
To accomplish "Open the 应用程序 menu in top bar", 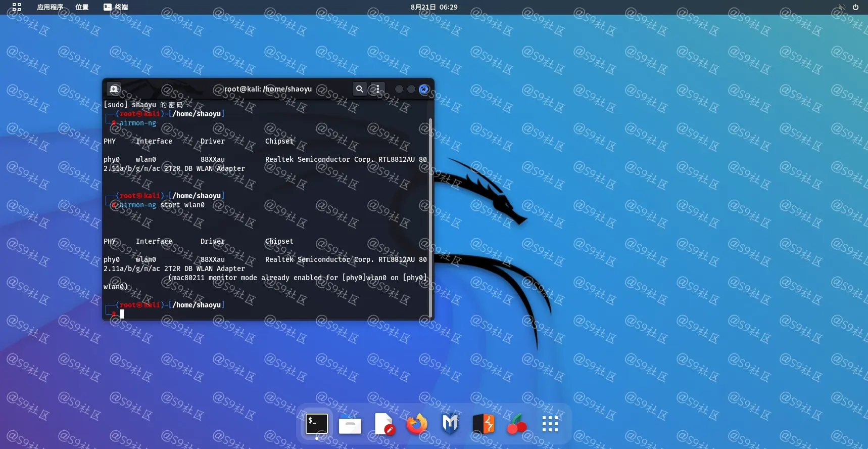I will coord(50,7).
